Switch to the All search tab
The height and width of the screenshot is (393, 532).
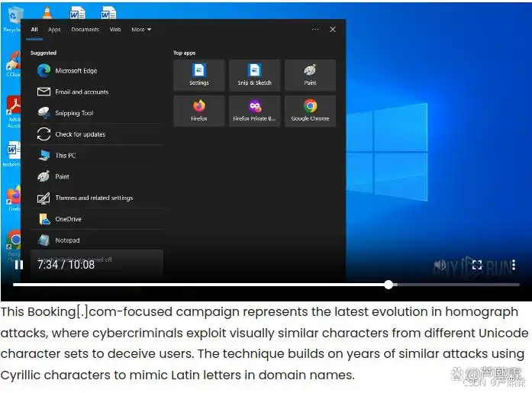pos(34,30)
